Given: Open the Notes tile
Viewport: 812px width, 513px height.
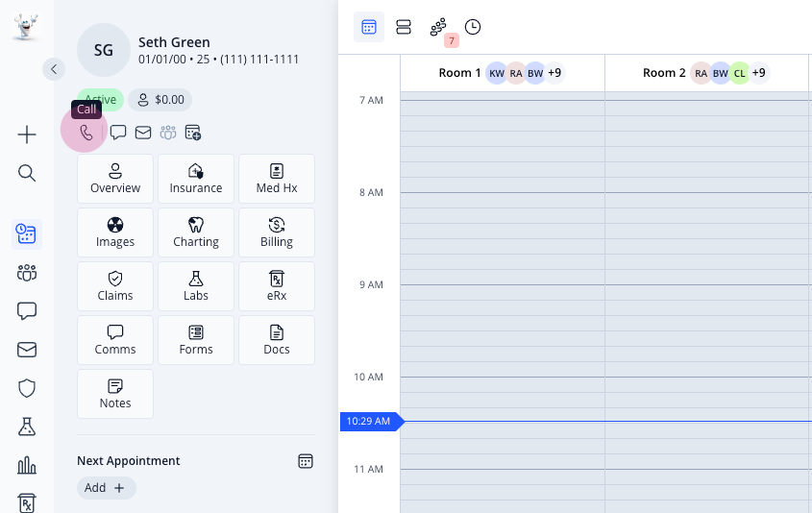Looking at the screenshot, I should (x=115, y=394).
